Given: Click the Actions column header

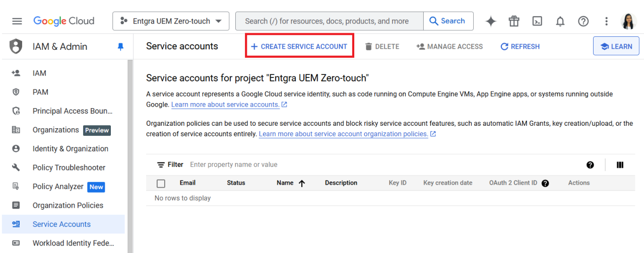Looking at the screenshot, I should [579, 183].
